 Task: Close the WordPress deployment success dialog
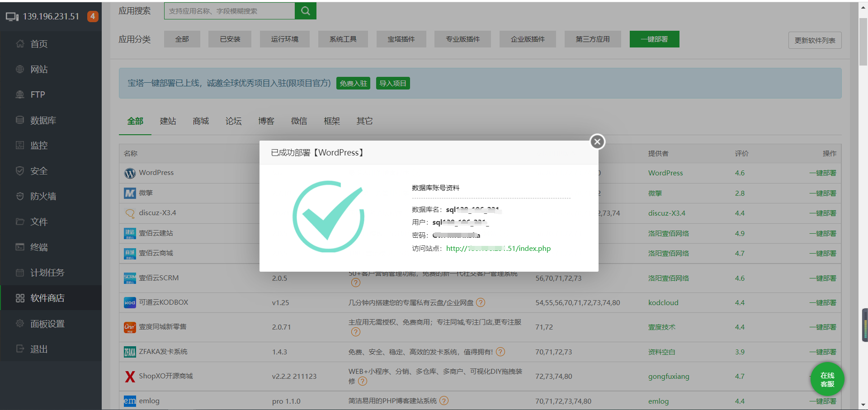597,142
